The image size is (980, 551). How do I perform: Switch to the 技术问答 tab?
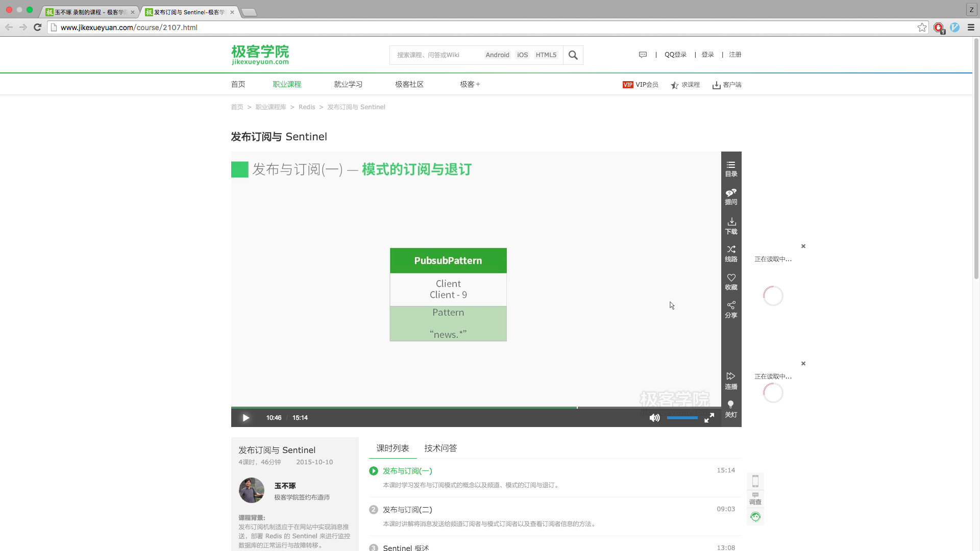tap(440, 448)
